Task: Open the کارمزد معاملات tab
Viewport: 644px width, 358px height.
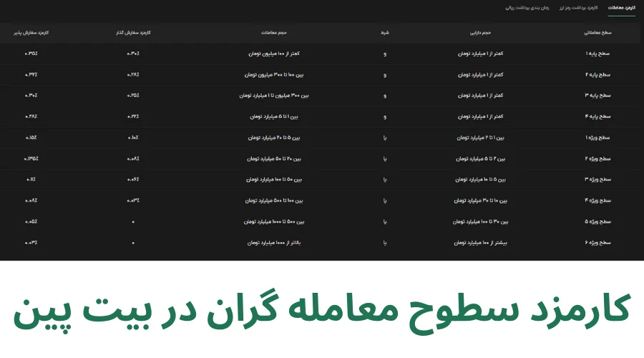Action: coord(621,8)
